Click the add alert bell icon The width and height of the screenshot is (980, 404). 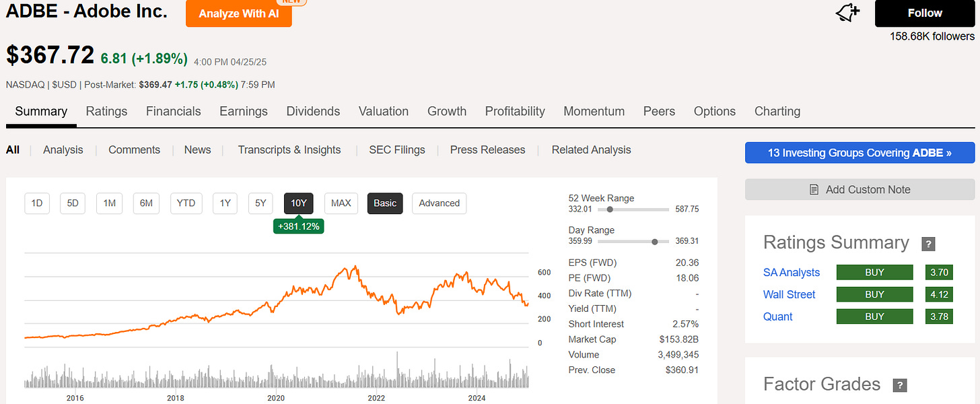coord(847,12)
